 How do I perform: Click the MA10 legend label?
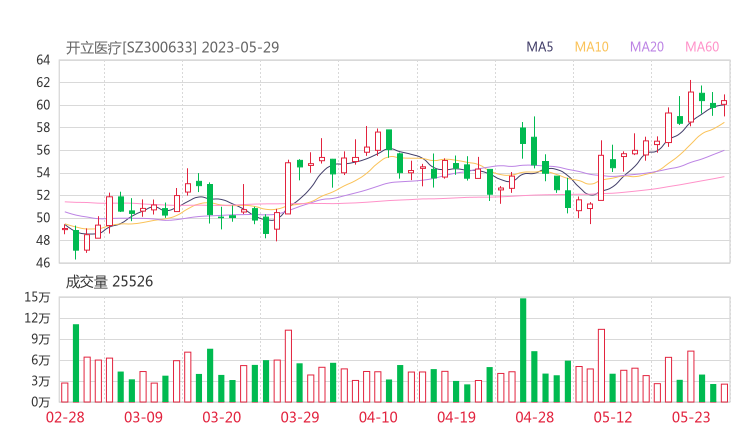pos(591,47)
